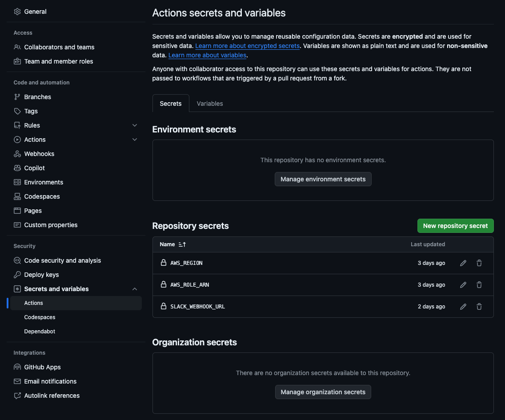Switch to the Secrets tab
The width and height of the screenshot is (505, 420).
171,104
